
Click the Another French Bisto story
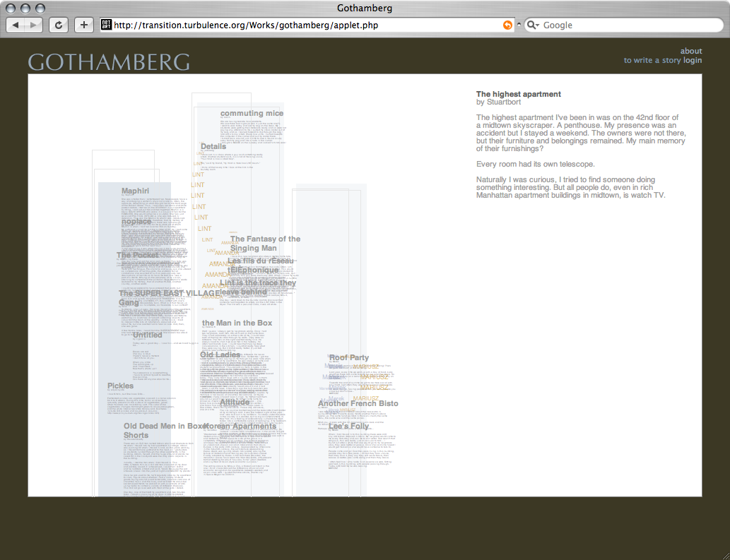click(x=358, y=403)
